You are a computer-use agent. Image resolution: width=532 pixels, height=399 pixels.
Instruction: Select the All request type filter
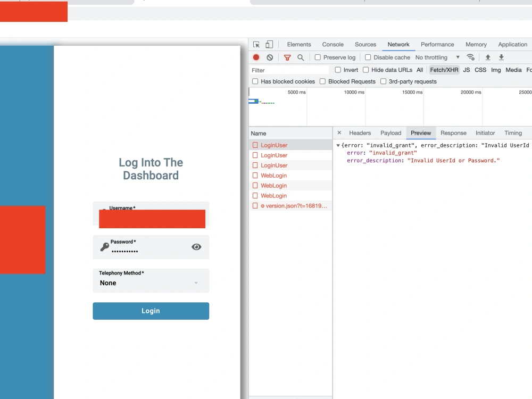click(x=420, y=70)
